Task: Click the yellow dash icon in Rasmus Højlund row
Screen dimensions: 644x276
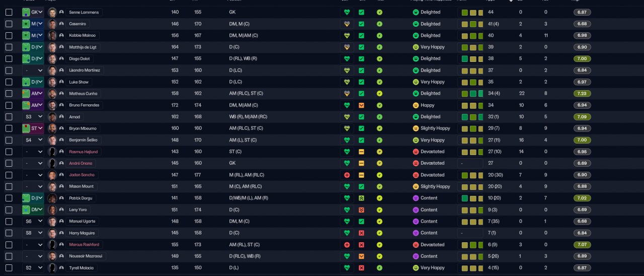Action: click(361, 152)
